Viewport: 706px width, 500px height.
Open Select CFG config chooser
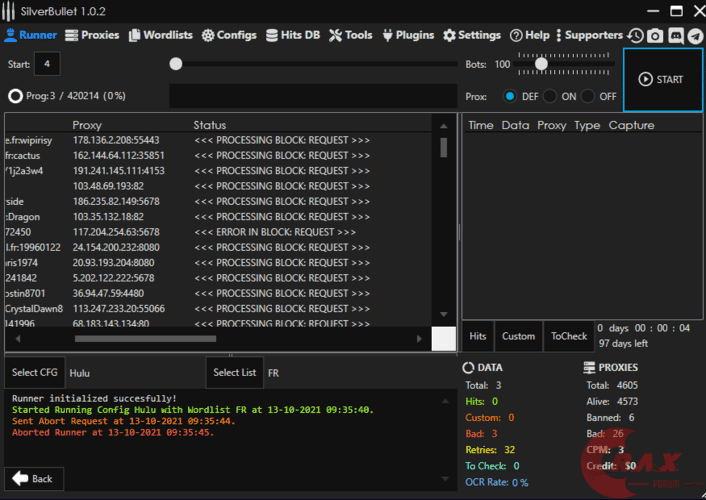click(34, 372)
